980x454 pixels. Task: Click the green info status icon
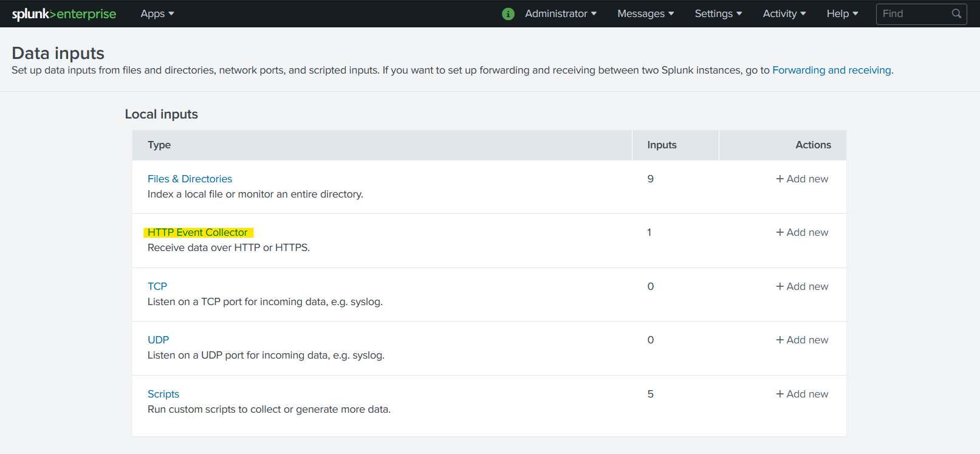click(x=509, y=13)
